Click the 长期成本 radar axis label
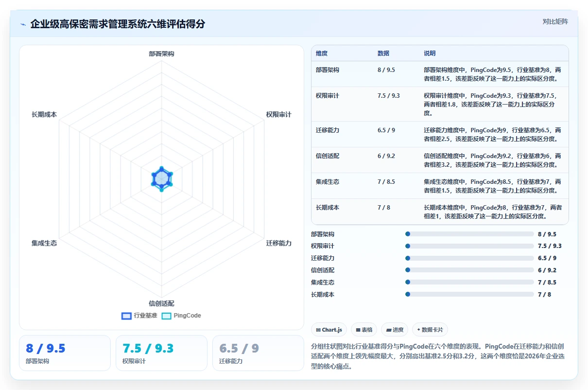Viewport: 588px width, 390px height. 44,115
